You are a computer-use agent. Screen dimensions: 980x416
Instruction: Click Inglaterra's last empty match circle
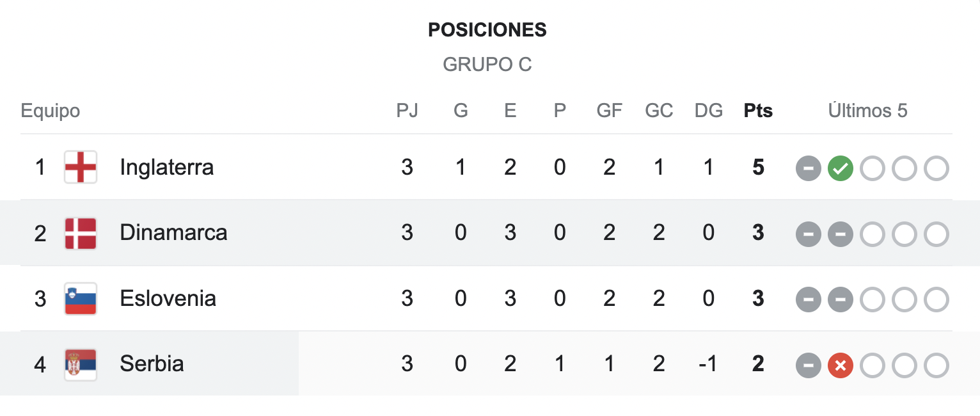[x=936, y=168]
